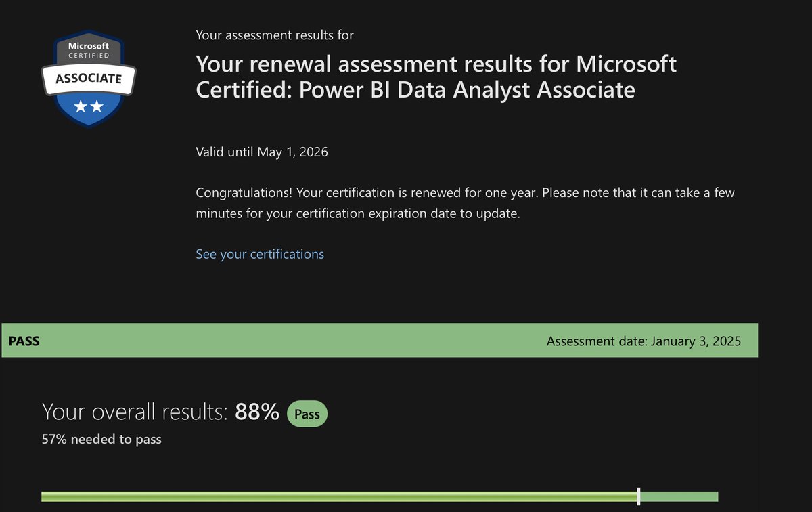
Task: Click the renewal assessment results heading
Action: click(436, 77)
